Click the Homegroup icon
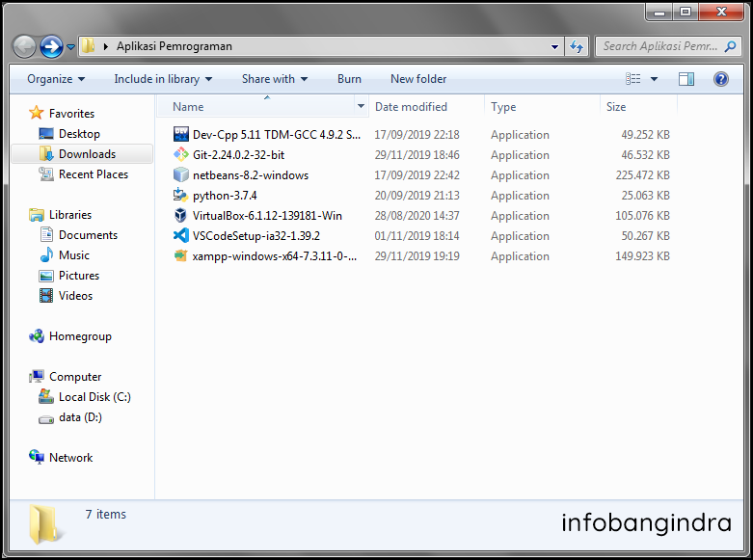This screenshot has height=560, width=753. click(x=37, y=336)
